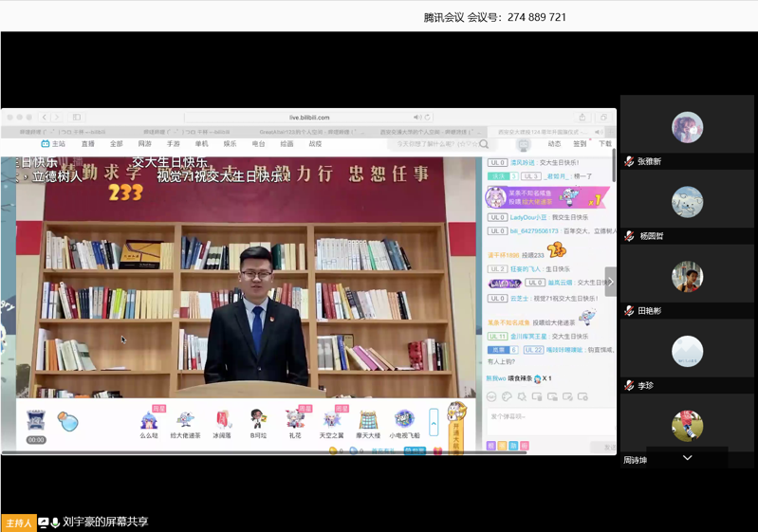
Task: Mute audio via address bar speaker icon
Action: pos(416,118)
